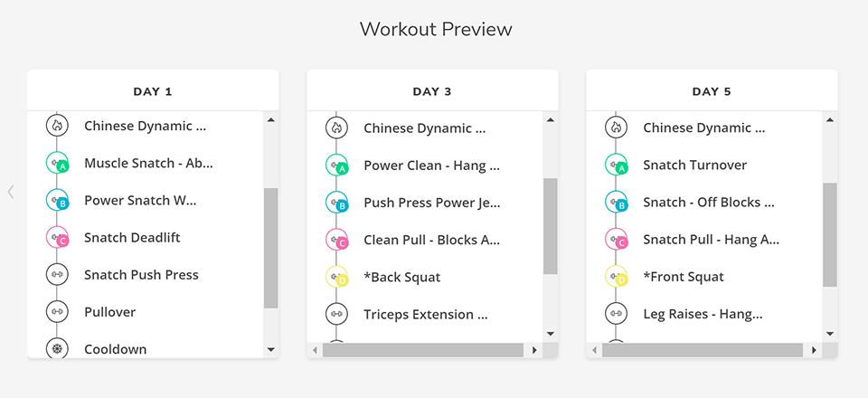Click Day 1 list scroll-down arrow
Image resolution: width=868 pixels, height=398 pixels.
[x=270, y=349]
